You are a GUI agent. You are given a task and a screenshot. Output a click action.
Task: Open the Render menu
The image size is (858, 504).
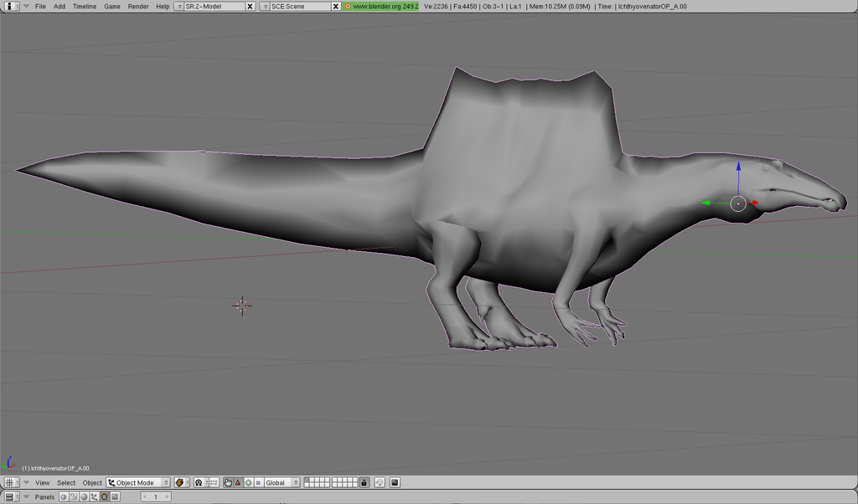click(x=138, y=6)
